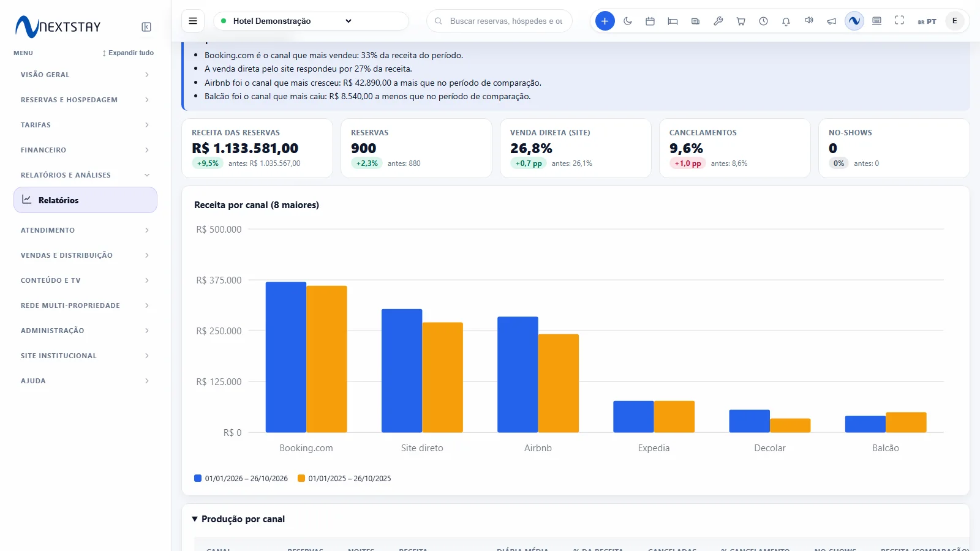This screenshot has width=980, height=551.
Task: Open the shopping cart icon
Action: pyautogui.click(x=741, y=21)
